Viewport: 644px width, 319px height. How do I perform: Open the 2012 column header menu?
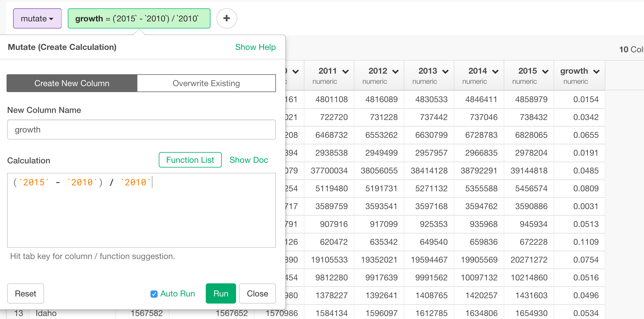coord(395,71)
